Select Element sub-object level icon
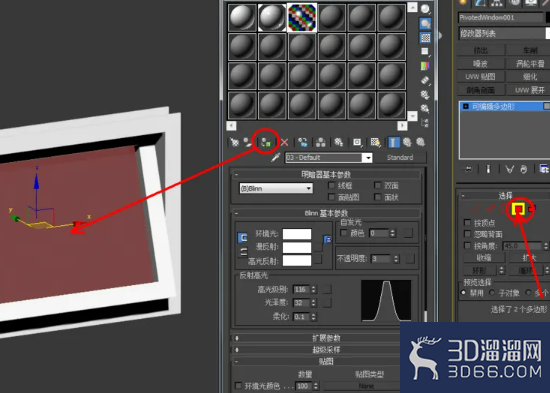Screen dimensions: 550x393 (532, 209)
